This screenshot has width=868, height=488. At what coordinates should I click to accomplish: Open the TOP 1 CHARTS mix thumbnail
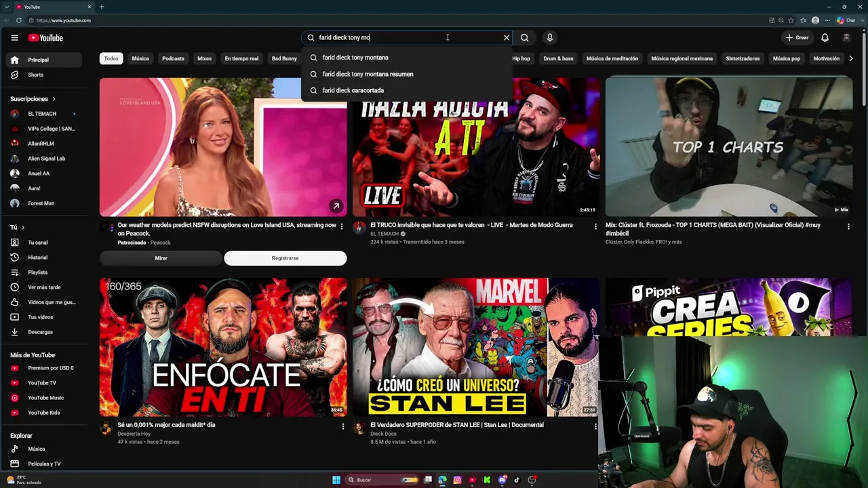click(x=729, y=147)
